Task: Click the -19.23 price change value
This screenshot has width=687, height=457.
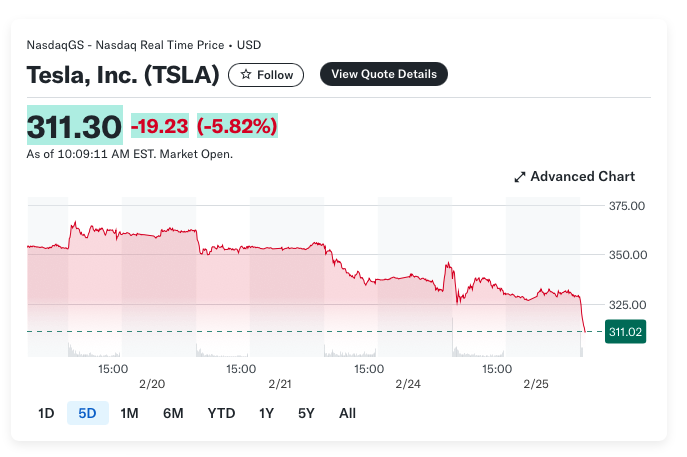Action: coord(160,127)
